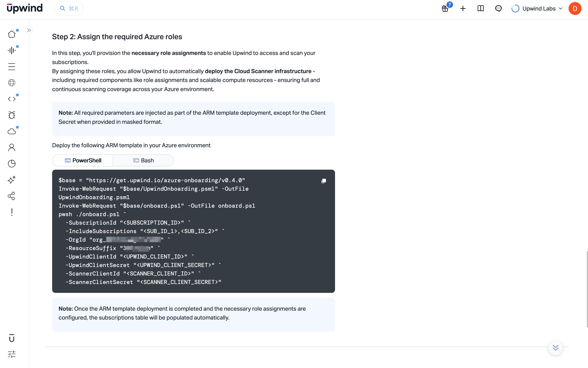This screenshot has width=588, height=368.
Task: Open the bug vulnerabilities sidebar icon
Action: (12, 115)
